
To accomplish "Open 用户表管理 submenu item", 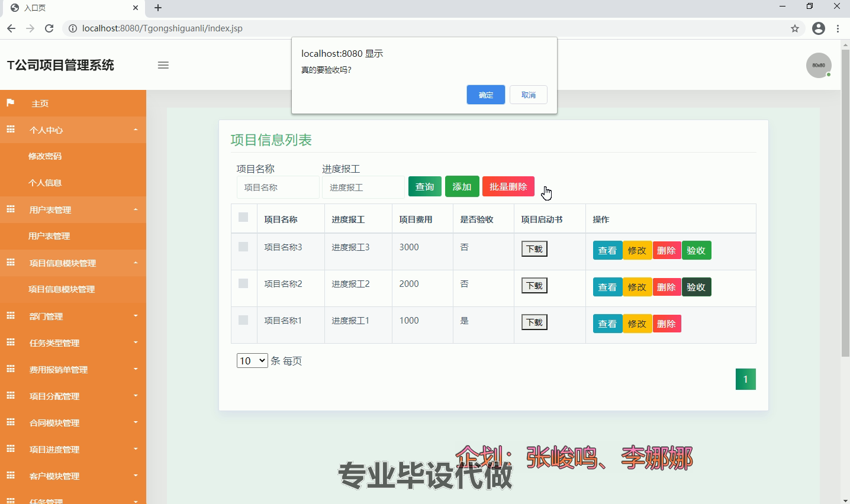I will (73, 236).
